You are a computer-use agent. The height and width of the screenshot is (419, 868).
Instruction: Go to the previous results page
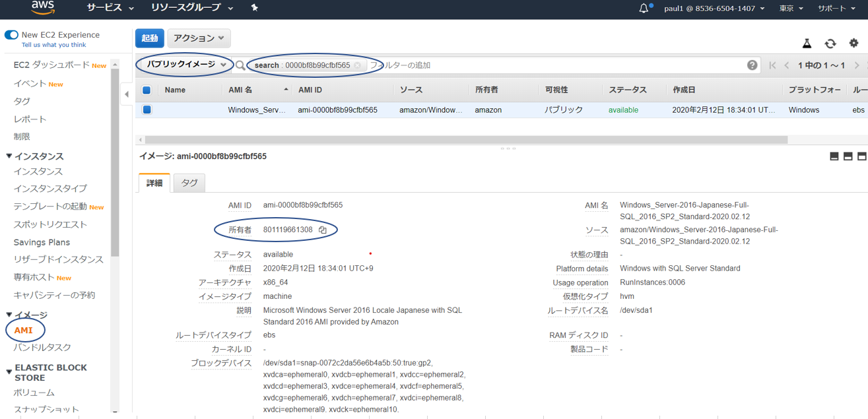pyautogui.click(x=787, y=65)
